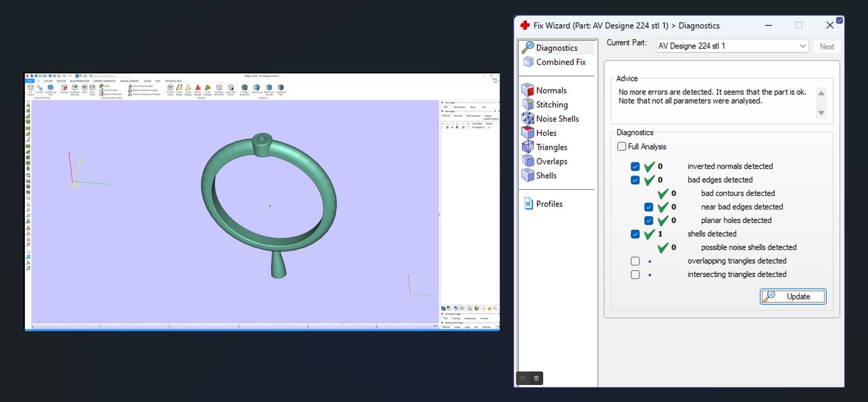Click the Update button
868x402 pixels.
[x=793, y=296]
